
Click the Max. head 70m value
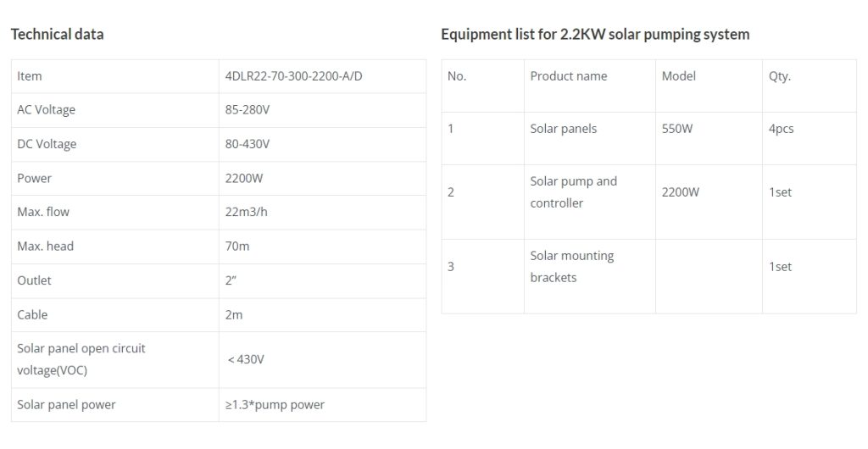tap(237, 247)
